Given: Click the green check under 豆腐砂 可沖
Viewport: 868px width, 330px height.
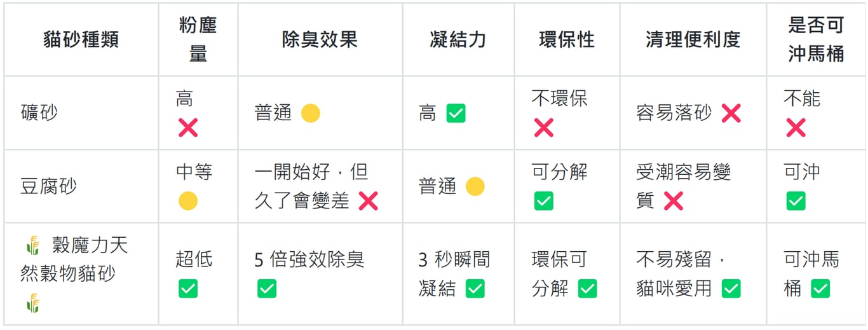Looking at the screenshot, I should coord(796,201).
